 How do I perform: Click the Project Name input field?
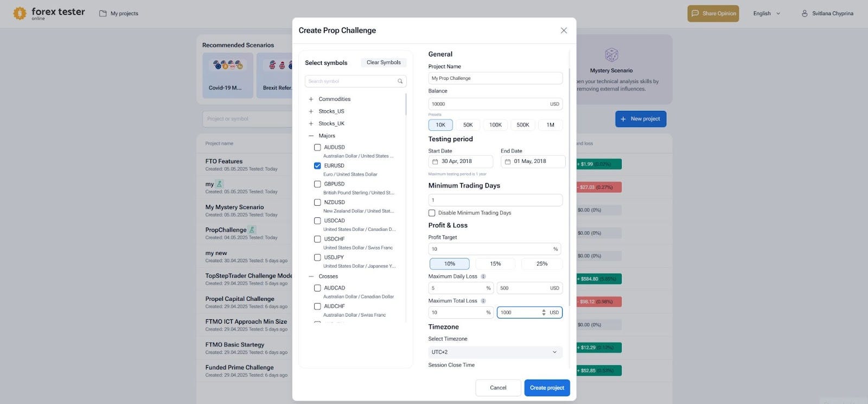coord(495,78)
